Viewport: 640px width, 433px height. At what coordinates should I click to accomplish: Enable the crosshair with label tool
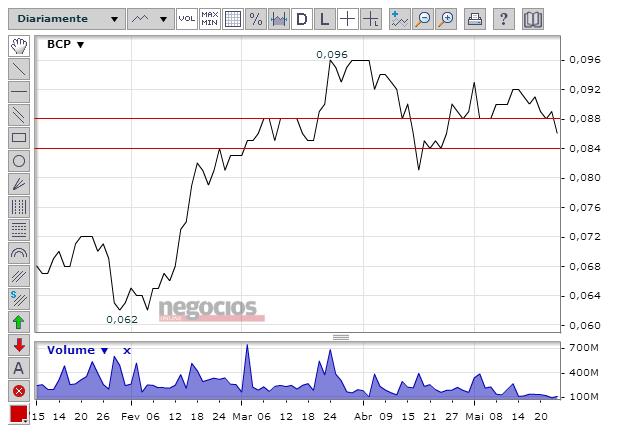371,19
